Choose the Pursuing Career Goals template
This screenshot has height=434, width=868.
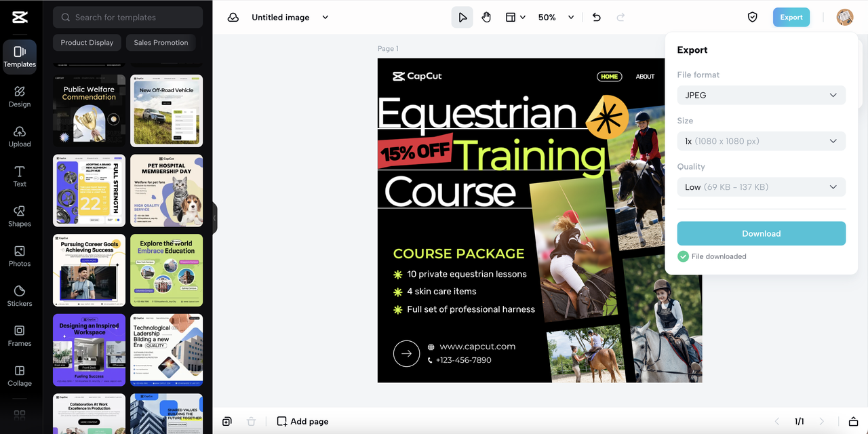pyautogui.click(x=90, y=271)
